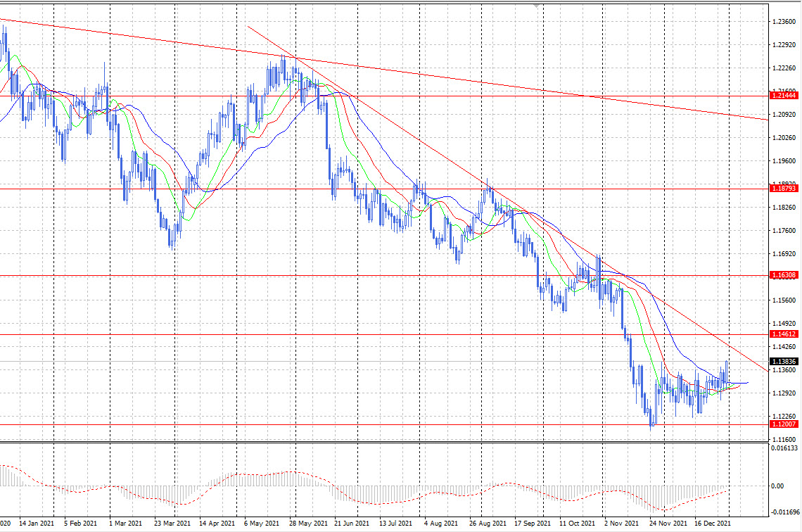Click the 16 Dec 2021 date label
This screenshot has width=802, height=532.
tap(713, 524)
